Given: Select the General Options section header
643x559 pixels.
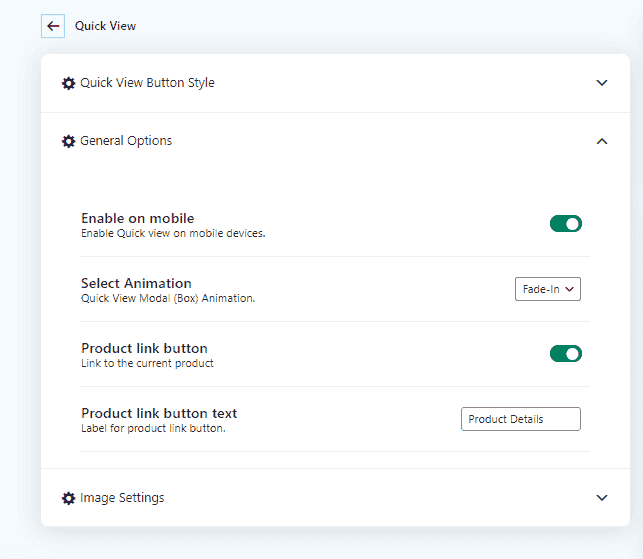Looking at the screenshot, I should (126, 141).
